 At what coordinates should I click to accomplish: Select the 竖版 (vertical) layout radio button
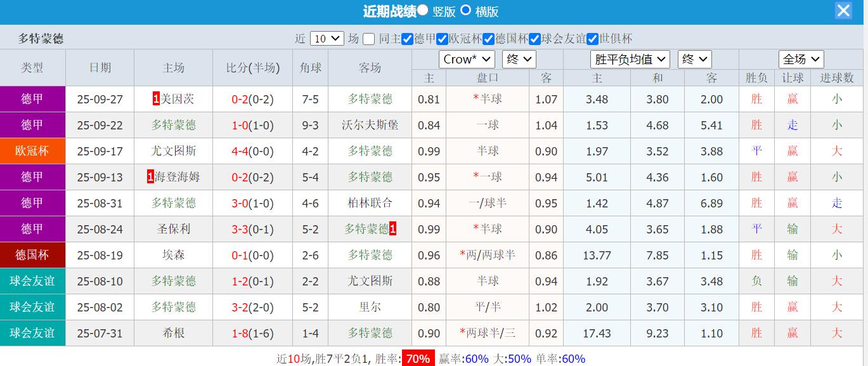(x=423, y=11)
